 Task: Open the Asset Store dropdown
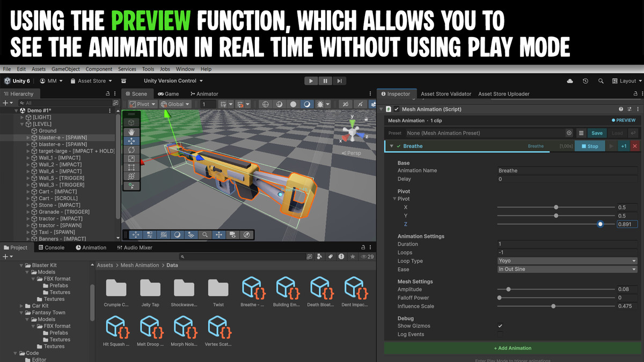(x=91, y=81)
